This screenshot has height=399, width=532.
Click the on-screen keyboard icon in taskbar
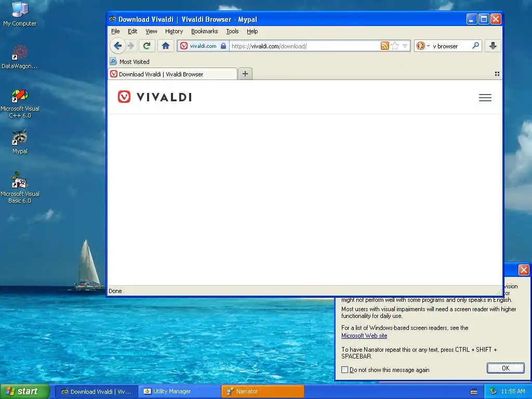click(474, 392)
